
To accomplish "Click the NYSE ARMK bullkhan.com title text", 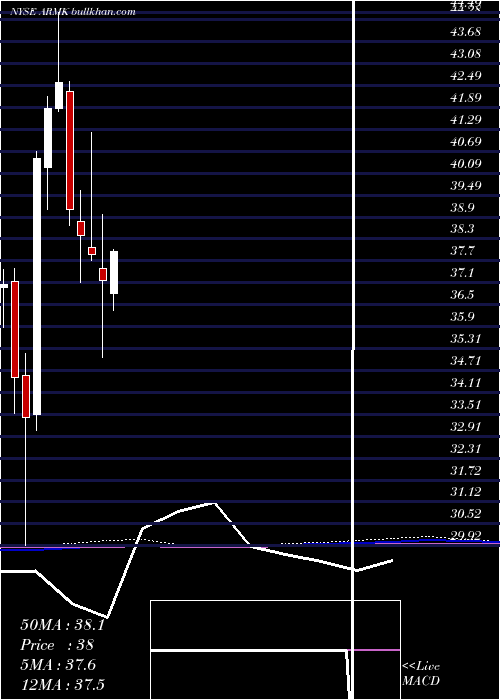I will pyautogui.click(x=73, y=12).
